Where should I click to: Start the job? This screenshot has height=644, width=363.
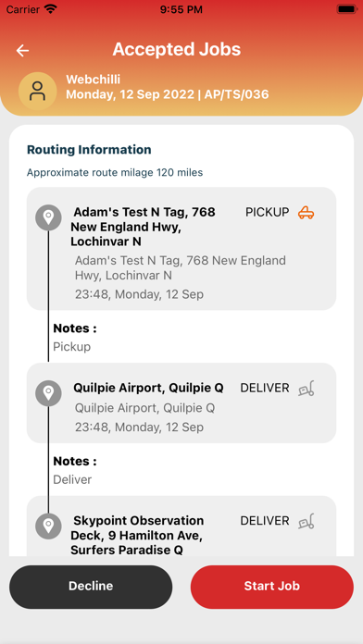click(271, 587)
